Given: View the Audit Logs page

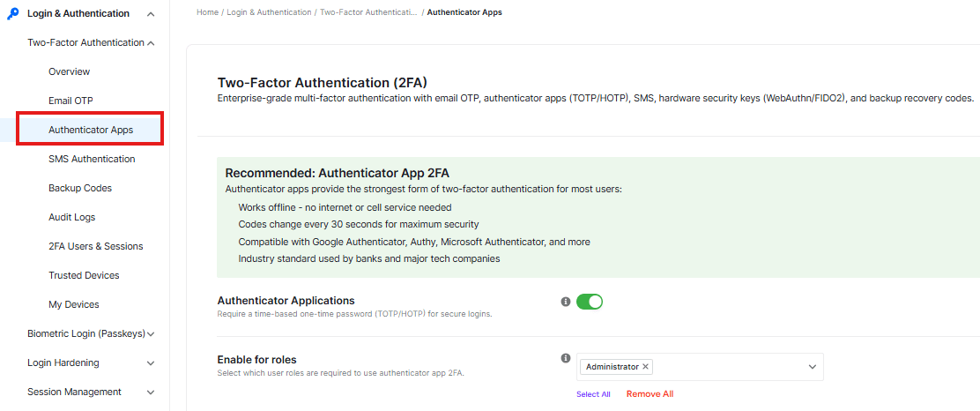Looking at the screenshot, I should click(71, 217).
